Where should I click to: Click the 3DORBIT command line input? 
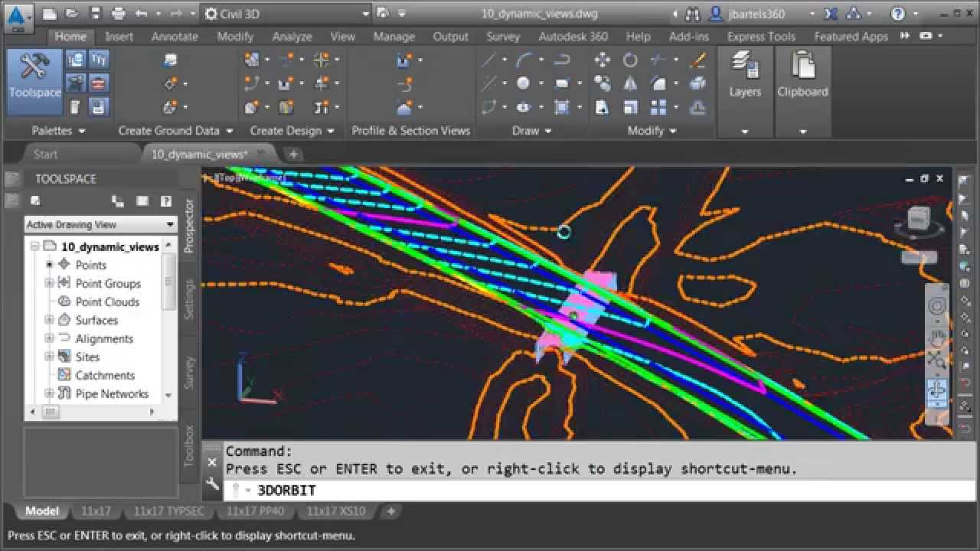coord(599,490)
